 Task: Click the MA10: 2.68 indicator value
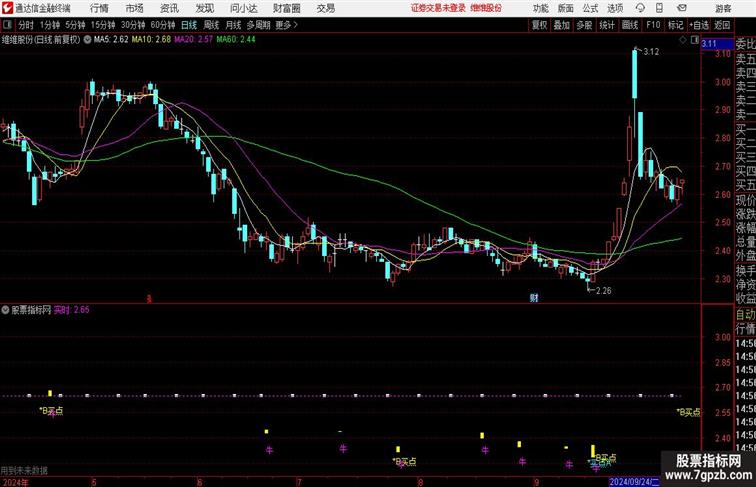pyautogui.click(x=151, y=40)
